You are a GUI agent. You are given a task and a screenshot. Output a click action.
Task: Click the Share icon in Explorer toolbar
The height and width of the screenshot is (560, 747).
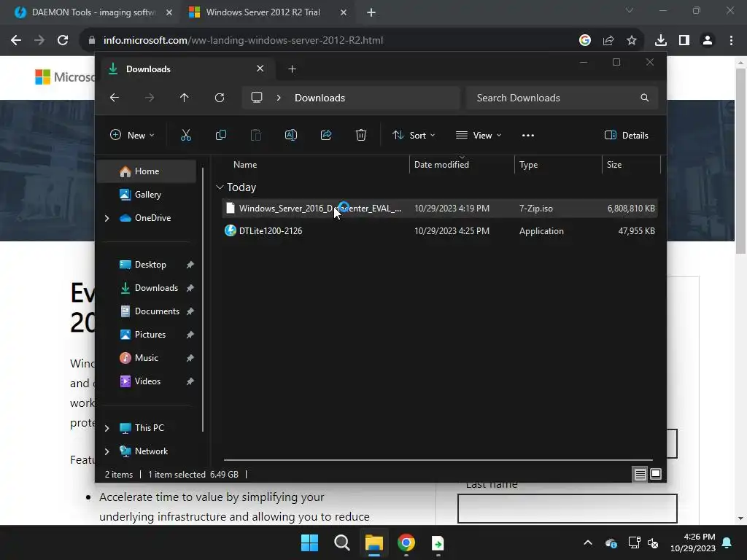click(326, 135)
